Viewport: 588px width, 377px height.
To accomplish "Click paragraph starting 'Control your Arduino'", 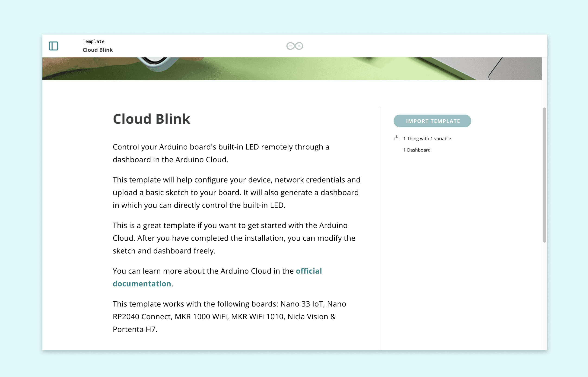I will point(221,153).
